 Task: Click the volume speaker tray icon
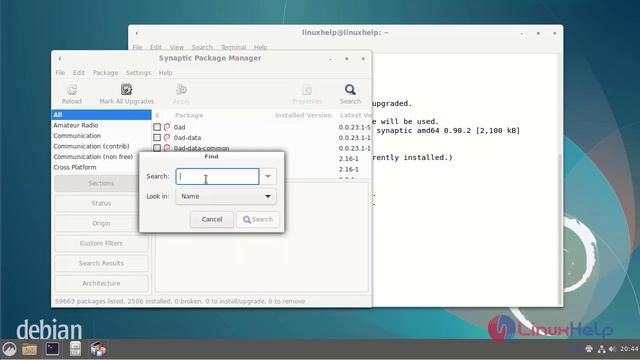pyautogui.click(x=612, y=349)
